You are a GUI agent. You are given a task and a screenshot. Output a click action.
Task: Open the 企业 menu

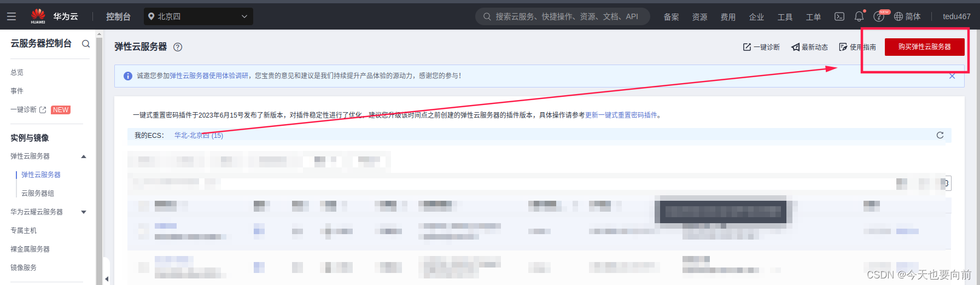click(x=756, y=17)
